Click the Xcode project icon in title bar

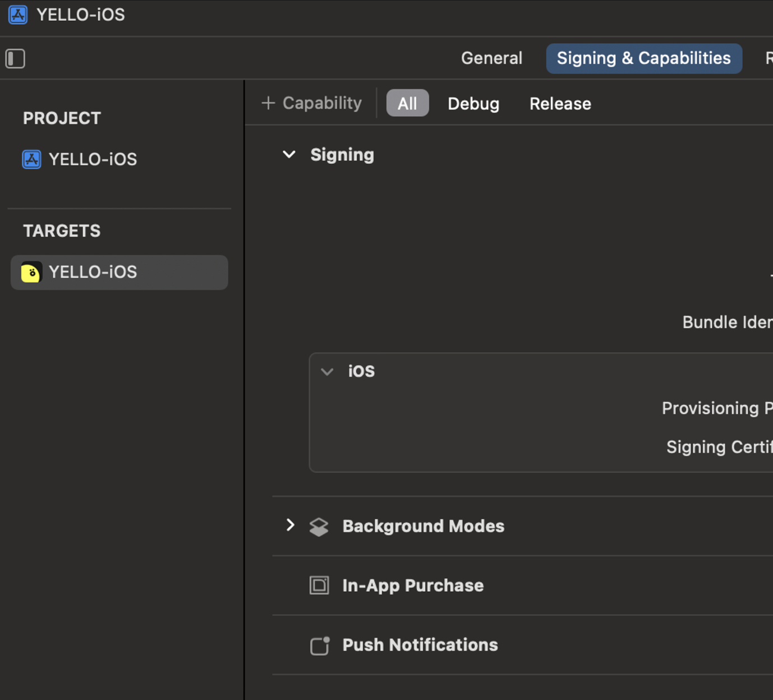pyautogui.click(x=18, y=15)
